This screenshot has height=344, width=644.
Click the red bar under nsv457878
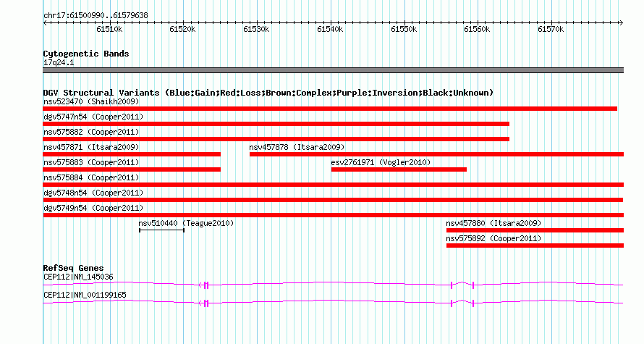436,154
